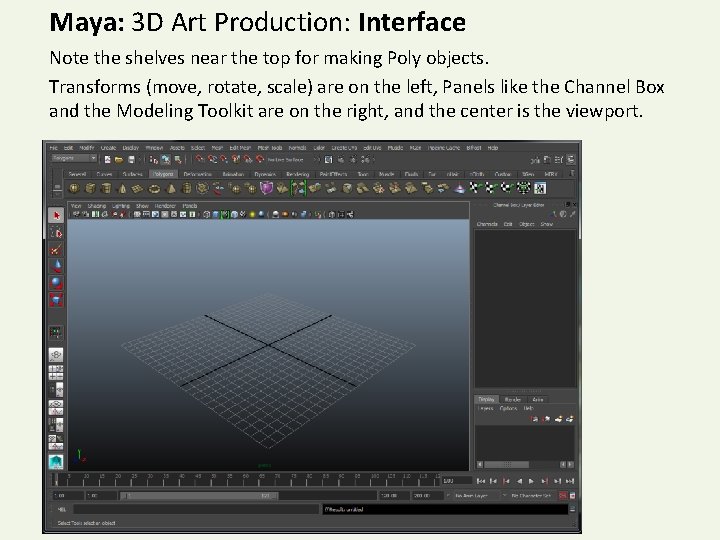Screen dimensions: 720x540
Task: Select the Polygons shelf tab
Action: (163, 174)
